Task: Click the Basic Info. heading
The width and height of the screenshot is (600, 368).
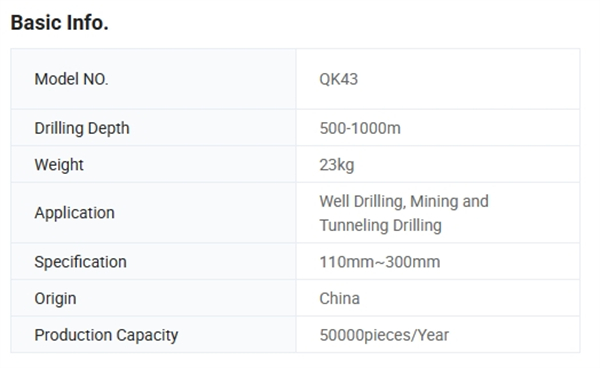Action: pos(59,23)
